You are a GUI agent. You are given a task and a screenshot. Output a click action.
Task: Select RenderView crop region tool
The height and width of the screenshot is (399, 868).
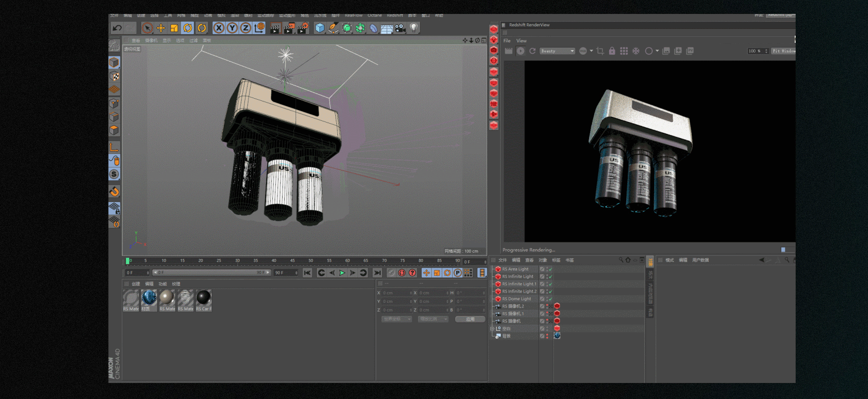click(600, 51)
